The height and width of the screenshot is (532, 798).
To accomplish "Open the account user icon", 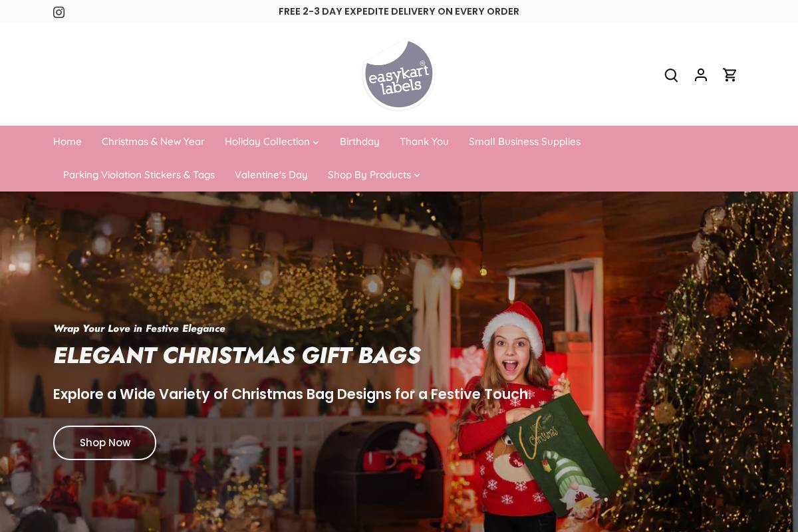I will (x=700, y=75).
